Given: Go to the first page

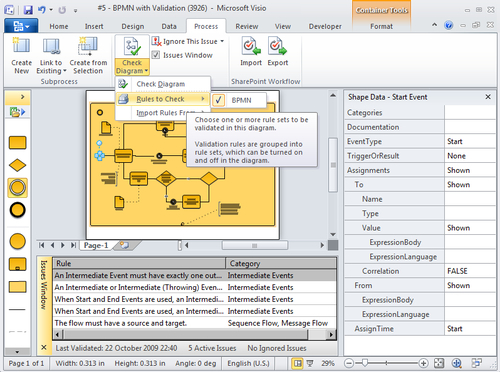Looking at the screenshot, I should point(42,245).
